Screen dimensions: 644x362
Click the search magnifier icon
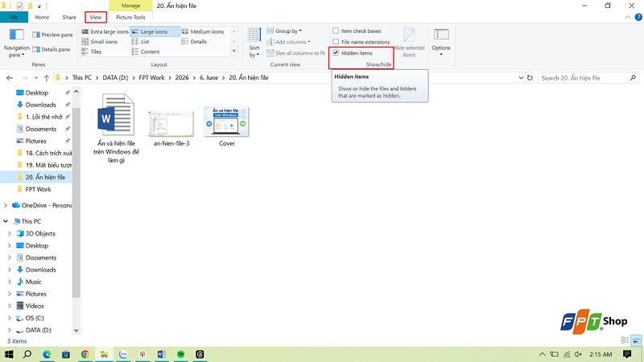coord(633,77)
